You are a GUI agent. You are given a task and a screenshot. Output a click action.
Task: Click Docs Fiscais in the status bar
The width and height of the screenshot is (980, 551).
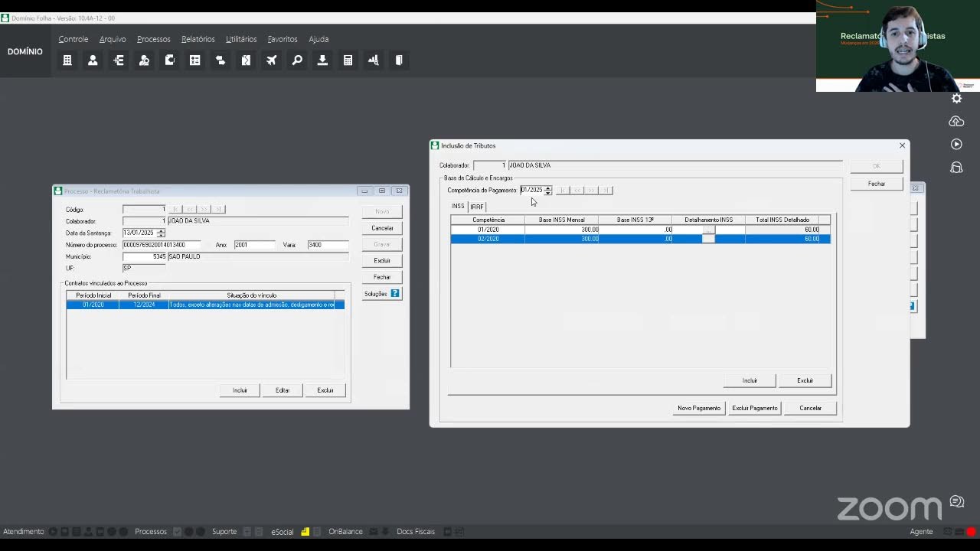416,531
